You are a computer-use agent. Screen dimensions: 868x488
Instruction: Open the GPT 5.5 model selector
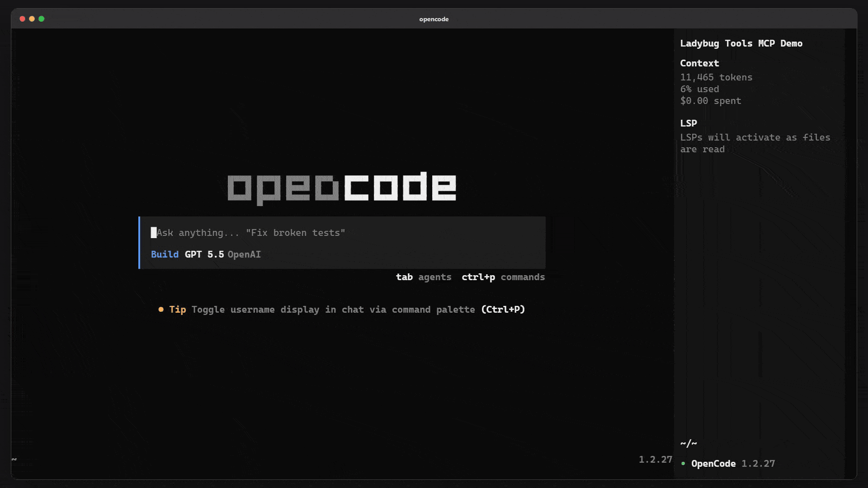click(204, 254)
